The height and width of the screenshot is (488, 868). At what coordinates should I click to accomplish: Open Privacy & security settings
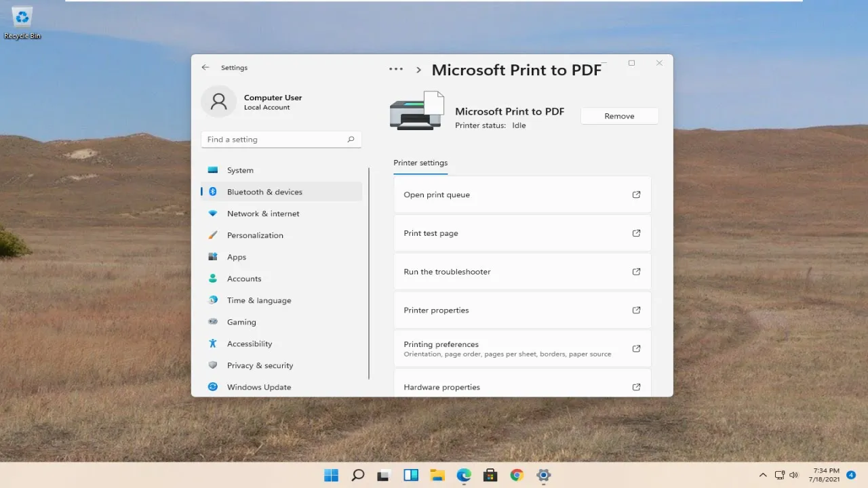point(281,365)
